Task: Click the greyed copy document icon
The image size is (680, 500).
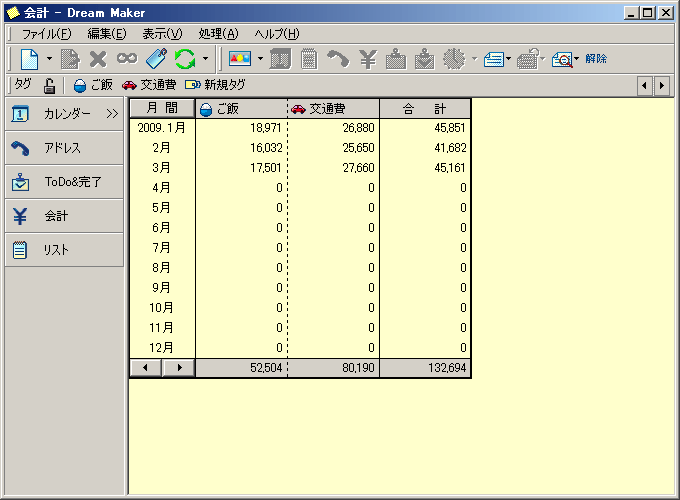Action: tap(70, 59)
